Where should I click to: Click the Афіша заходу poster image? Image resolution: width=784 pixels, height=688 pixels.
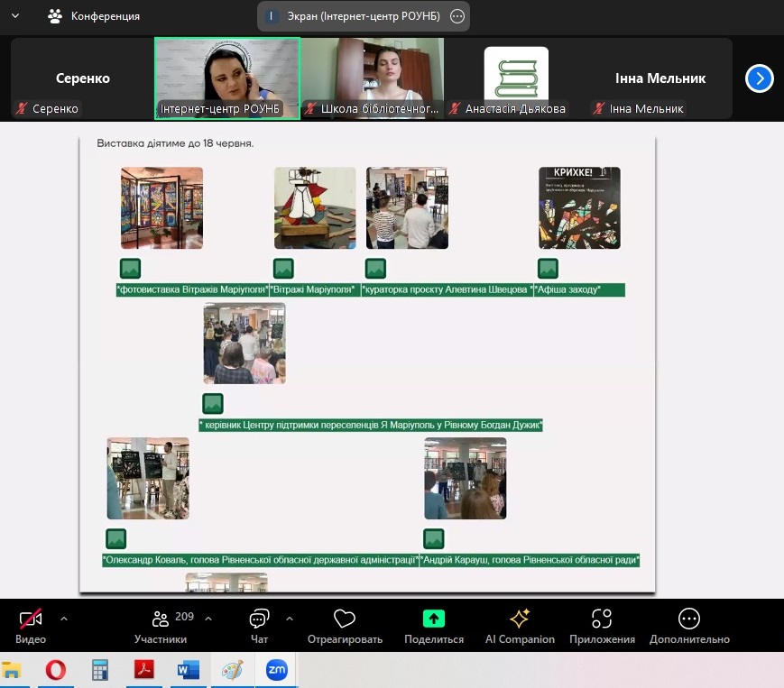point(579,207)
